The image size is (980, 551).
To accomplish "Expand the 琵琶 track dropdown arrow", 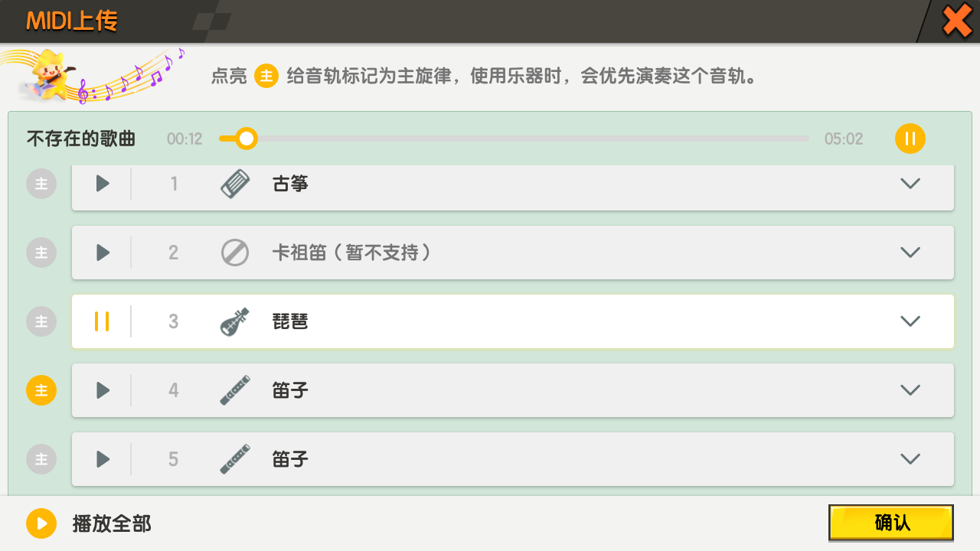I will pos(910,321).
